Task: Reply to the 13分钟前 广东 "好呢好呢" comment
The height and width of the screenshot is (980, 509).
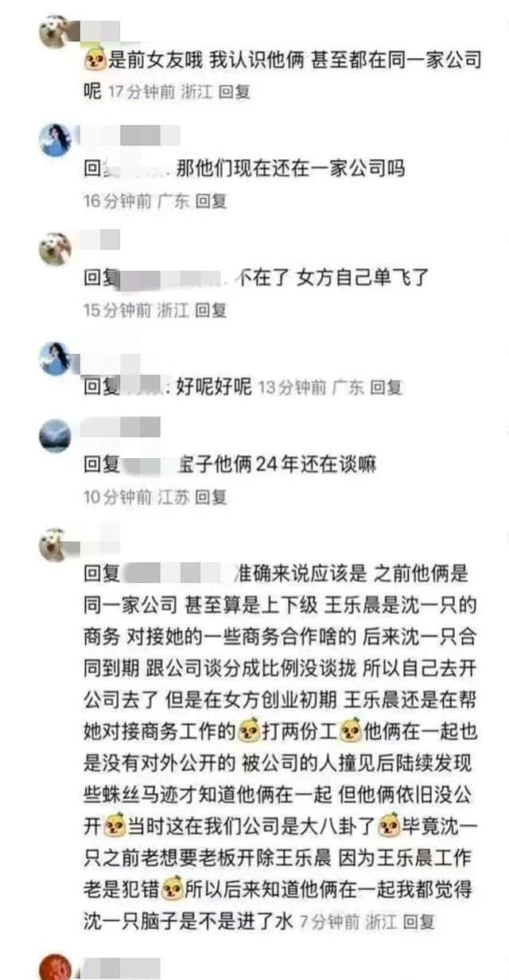Action: pyautogui.click(x=387, y=388)
